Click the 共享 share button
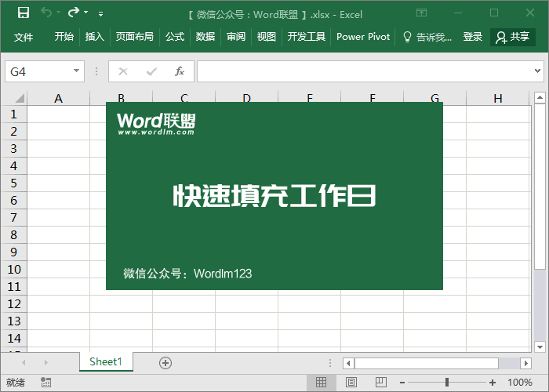 coord(513,37)
